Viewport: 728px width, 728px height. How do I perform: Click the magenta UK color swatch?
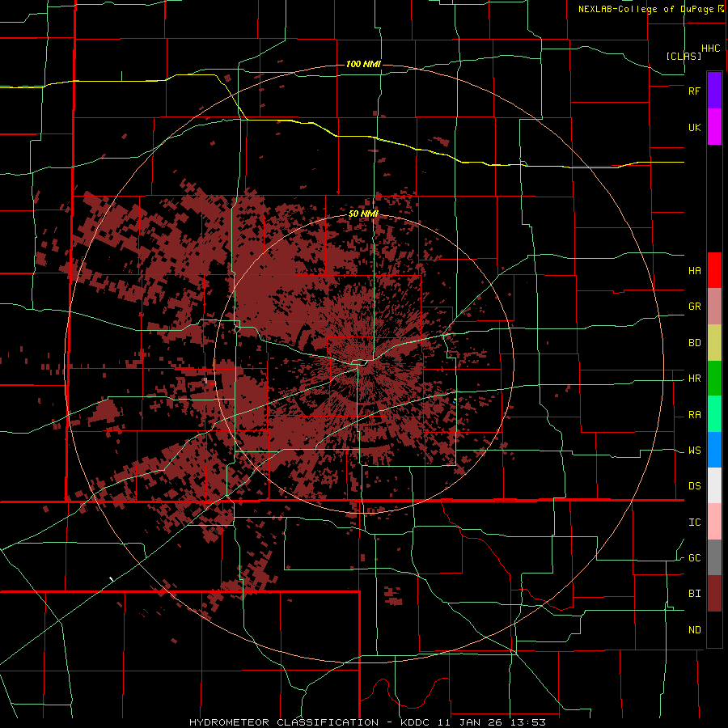[714, 127]
